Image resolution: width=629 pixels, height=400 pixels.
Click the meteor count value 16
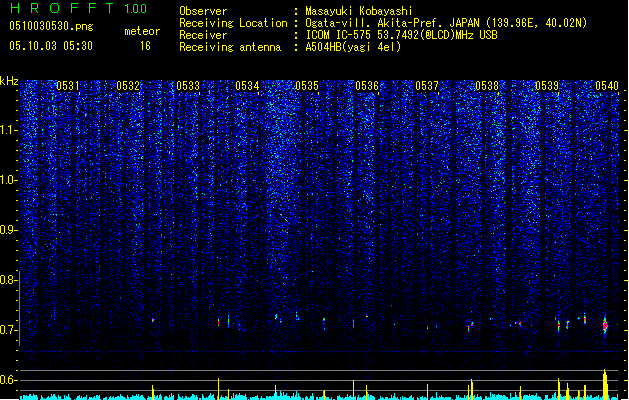[145, 46]
